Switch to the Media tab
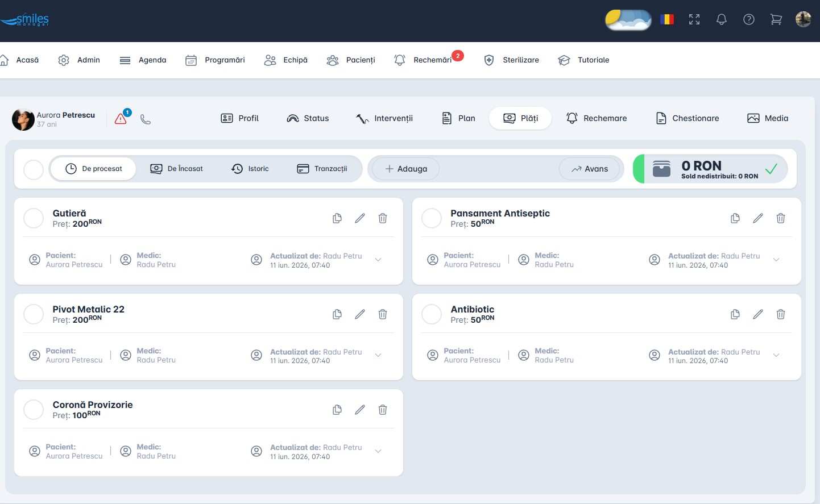The height and width of the screenshot is (504, 820). coord(768,118)
